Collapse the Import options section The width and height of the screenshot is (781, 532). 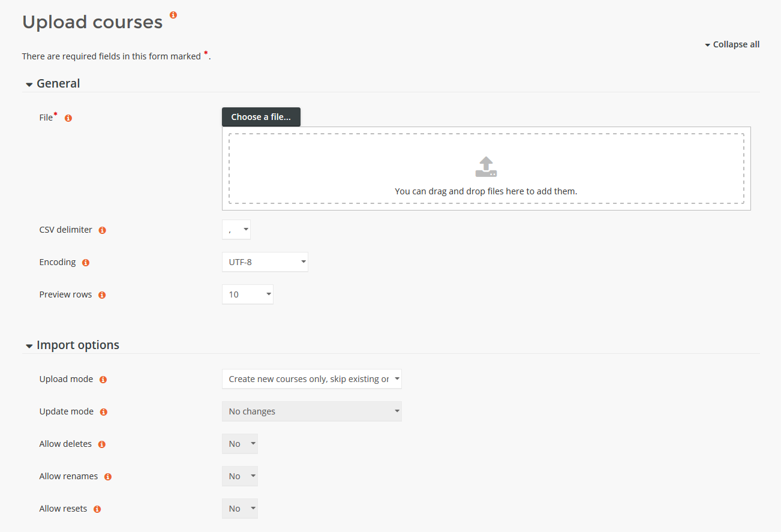coord(77,345)
